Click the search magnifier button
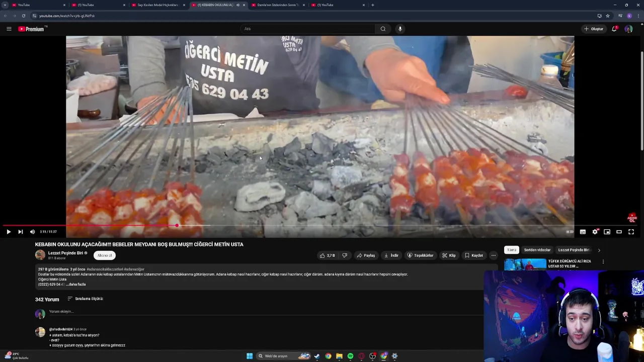The width and height of the screenshot is (644, 362). click(x=383, y=29)
